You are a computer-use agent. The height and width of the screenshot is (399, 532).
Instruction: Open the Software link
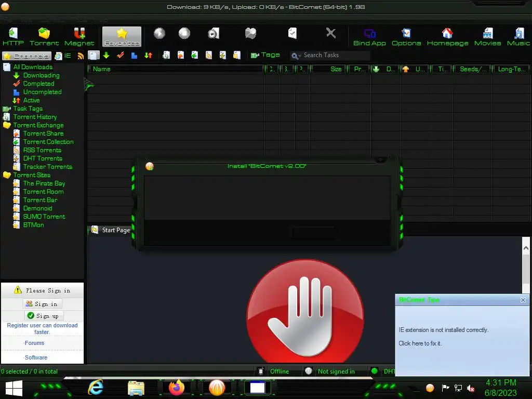[x=36, y=357]
